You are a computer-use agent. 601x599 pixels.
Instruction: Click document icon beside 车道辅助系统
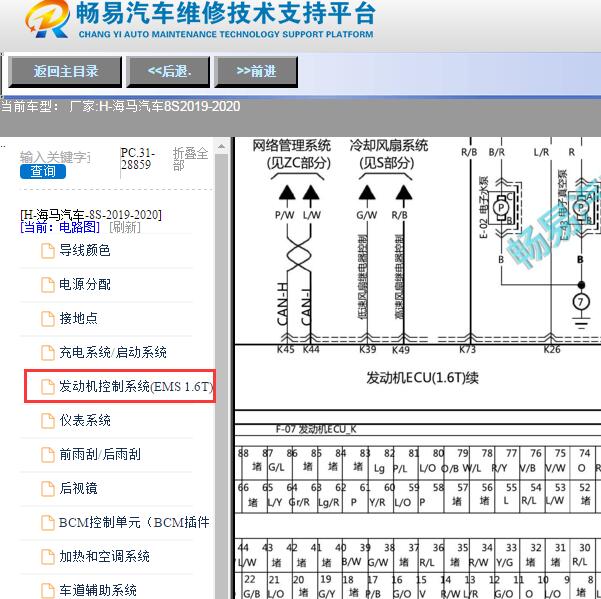coord(48,591)
